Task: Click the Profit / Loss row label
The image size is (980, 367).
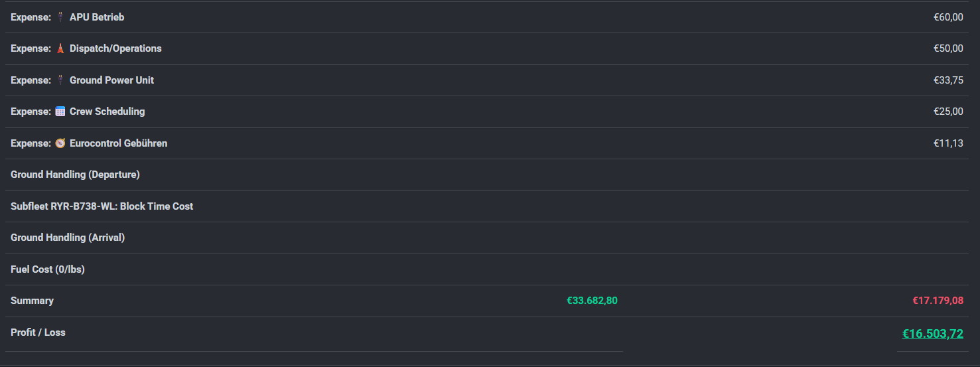Action: pos(38,332)
